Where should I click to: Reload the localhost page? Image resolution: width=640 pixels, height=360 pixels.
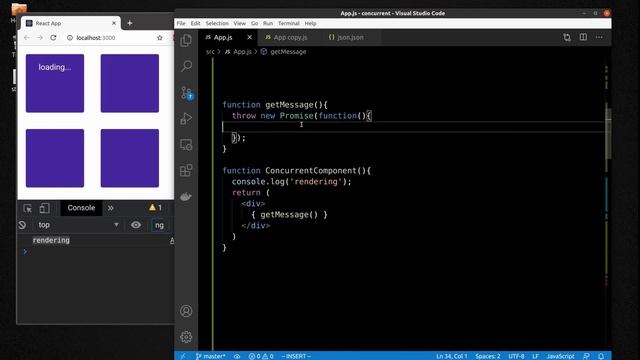53,38
